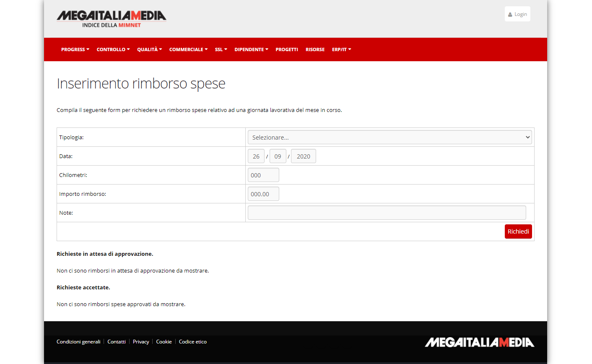Submit with the Richiedi button
Screen dimensions: 592x364
(518, 231)
